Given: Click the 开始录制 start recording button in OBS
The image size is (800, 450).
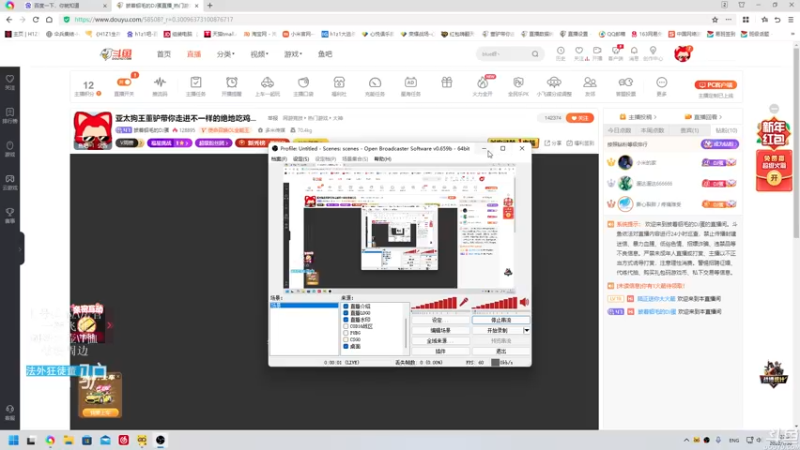Looking at the screenshot, I should coord(497,331).
